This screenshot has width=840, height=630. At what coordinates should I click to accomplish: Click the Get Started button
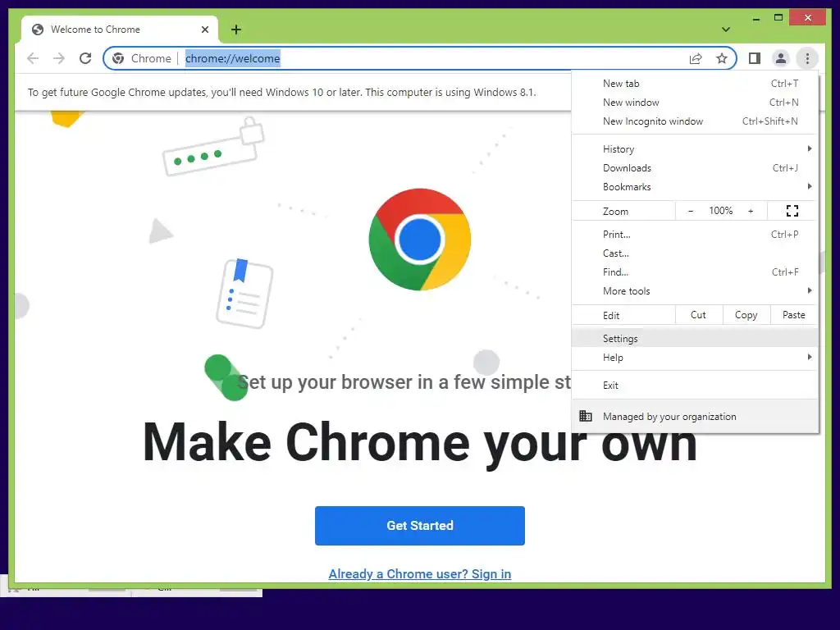[419, 526]
